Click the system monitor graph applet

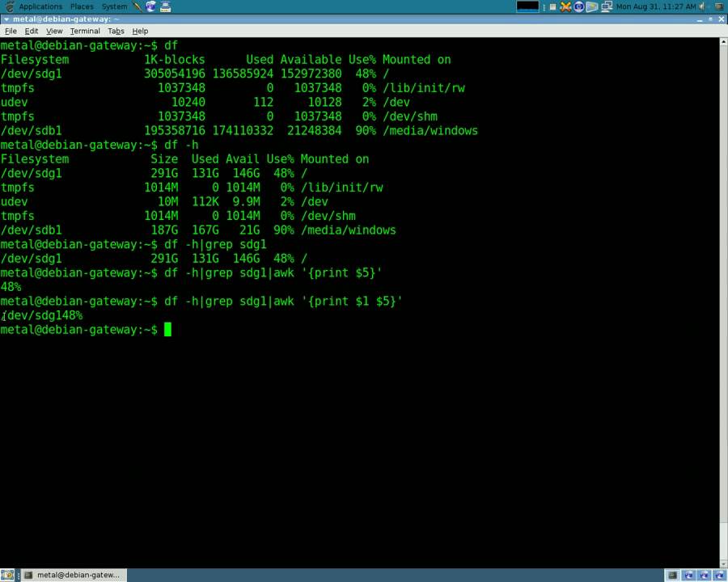[x=527, y=6]
